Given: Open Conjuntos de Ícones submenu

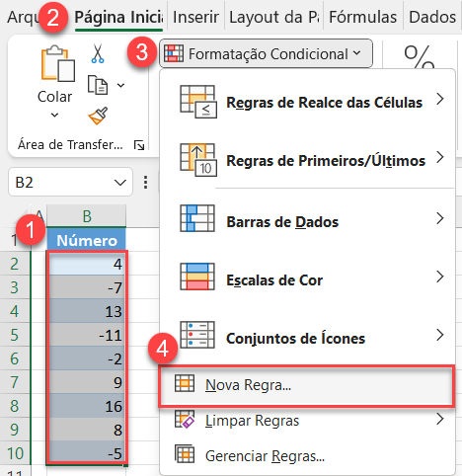Looking at the screenshot, I should 307,335.
